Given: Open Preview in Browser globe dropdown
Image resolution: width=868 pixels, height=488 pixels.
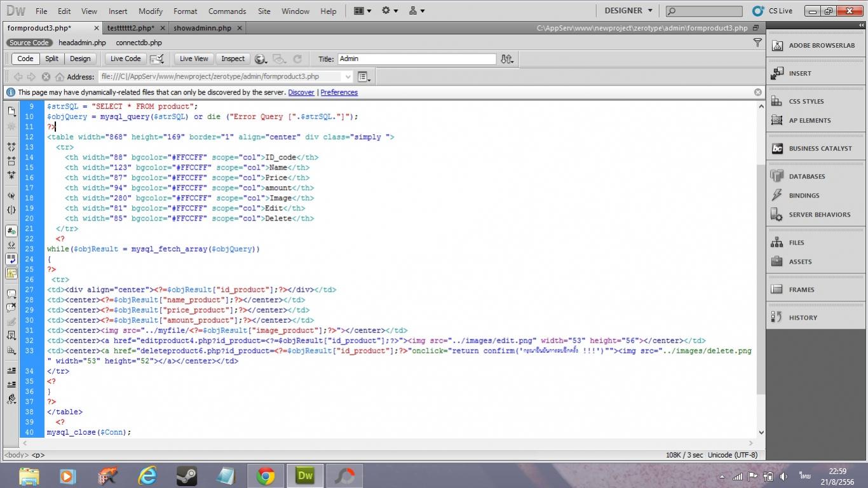Looking at the screenshot, I should [261, 59].
